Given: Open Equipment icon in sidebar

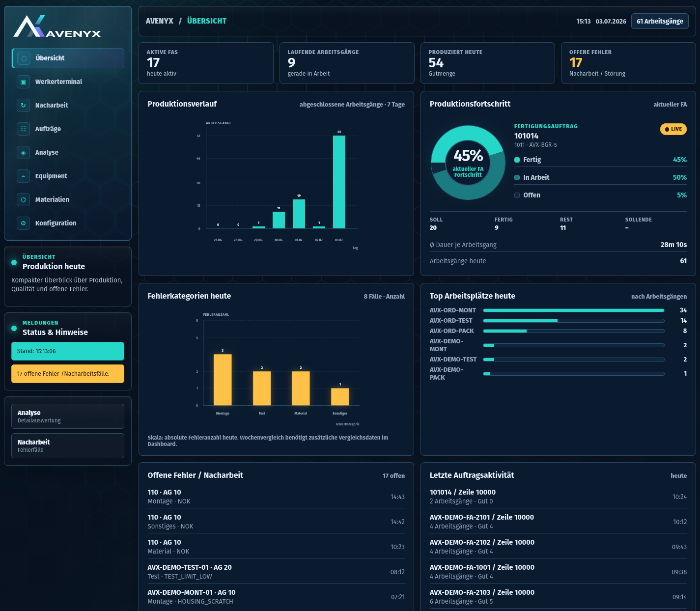Looking at the screenshot, I should coord(23,176).
